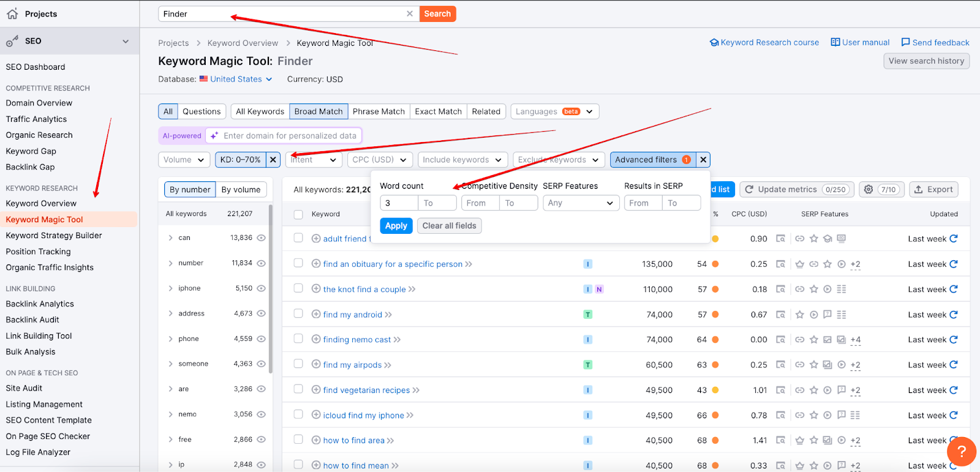
Task: Click the Word count 'To' field
Action: pyautogui.click(x=437, y=203)
